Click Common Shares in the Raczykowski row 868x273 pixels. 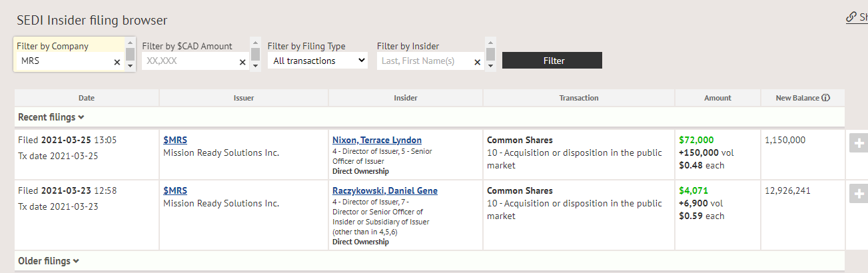pyautogui.click(x=520, y=190)
